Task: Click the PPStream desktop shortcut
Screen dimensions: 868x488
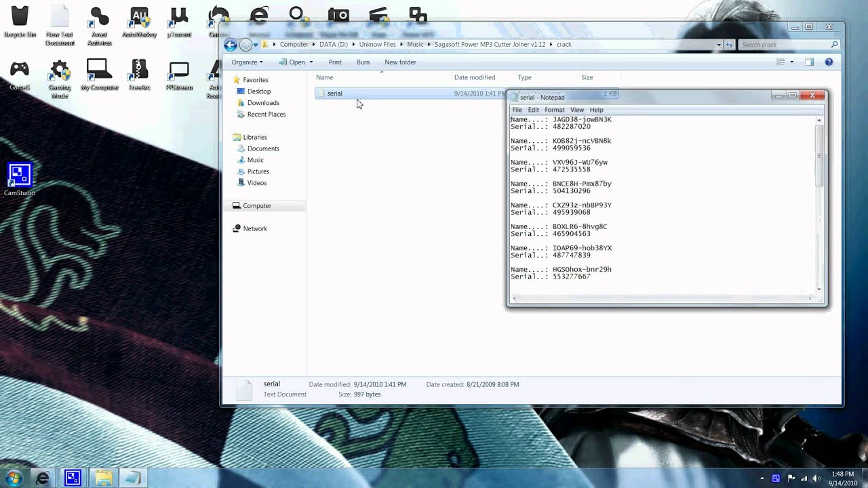Action: click(x=179, y=75)
